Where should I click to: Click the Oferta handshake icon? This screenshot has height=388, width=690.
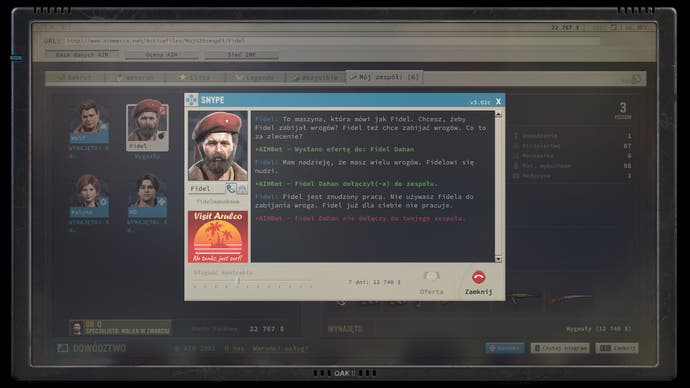point(431,276)
